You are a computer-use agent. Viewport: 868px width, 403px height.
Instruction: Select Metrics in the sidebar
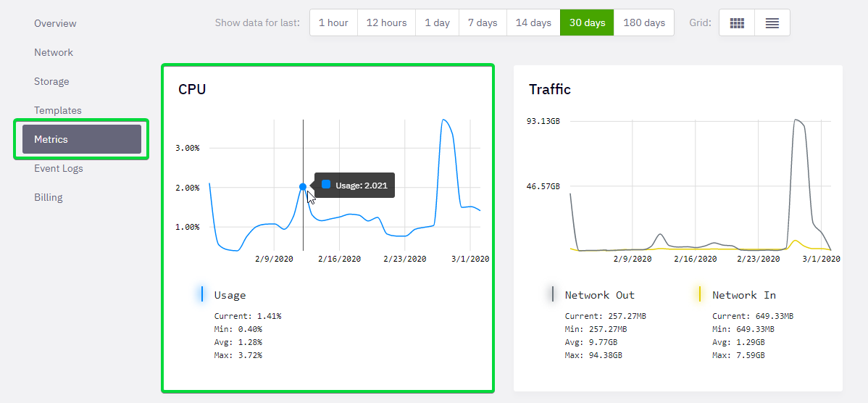[82, 139]
